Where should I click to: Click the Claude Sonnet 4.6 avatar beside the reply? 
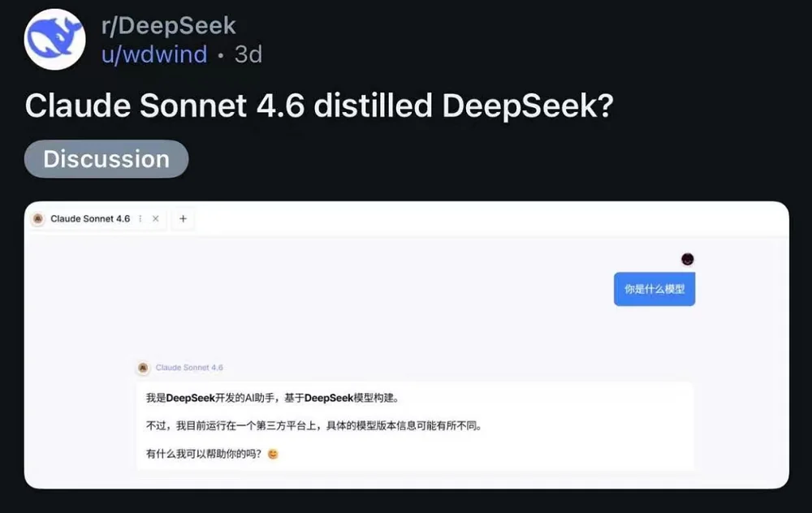click(x=142, y=367)
